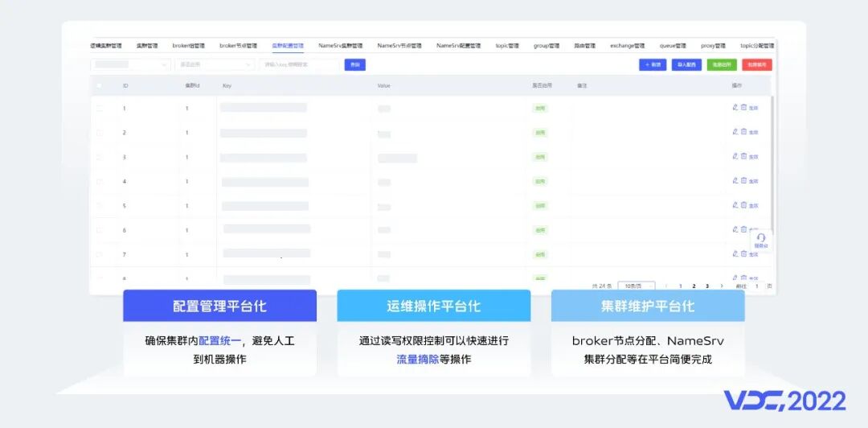Switch to the proxy管理 tab
The height and width of the screenshot is (428, 868).
pyautogui.click(x=713, y=46)
